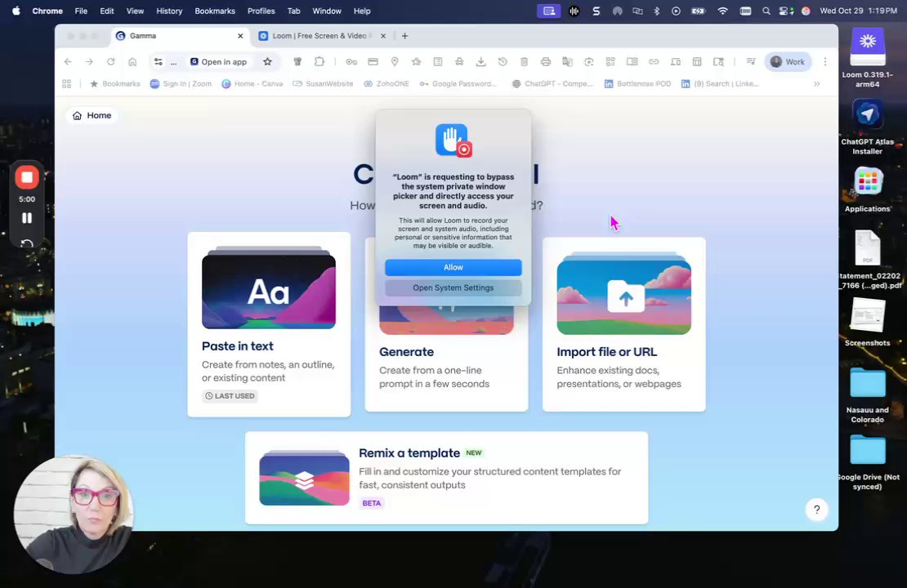Open the payment card toolbar icon

pyautogui.click(x=373, y=62)
